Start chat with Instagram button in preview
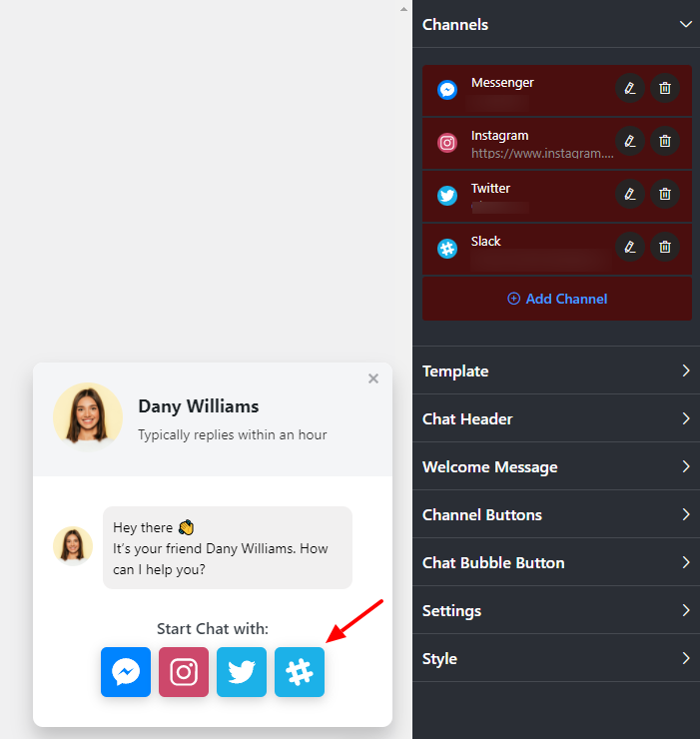The image size is (700, 739). (184, 672)
